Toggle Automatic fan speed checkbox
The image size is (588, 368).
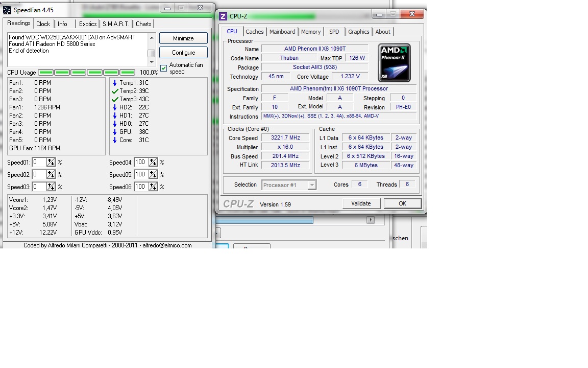[x=163, y=68]
